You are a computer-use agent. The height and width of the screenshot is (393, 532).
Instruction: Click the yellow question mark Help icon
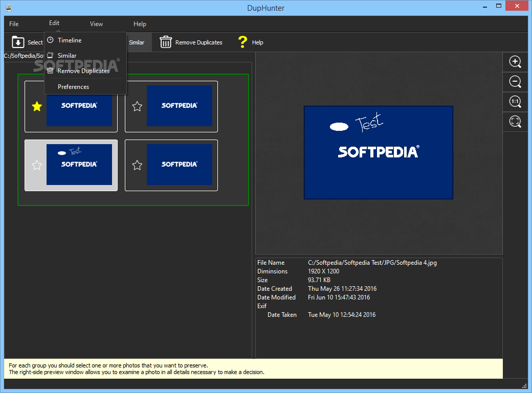[x=242, y=42]
